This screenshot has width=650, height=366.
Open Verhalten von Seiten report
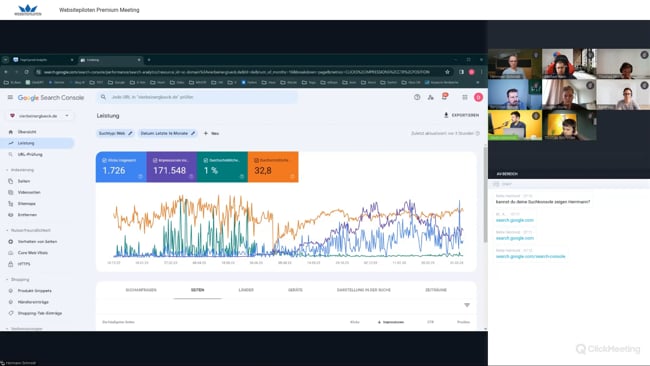coord(37,241)
